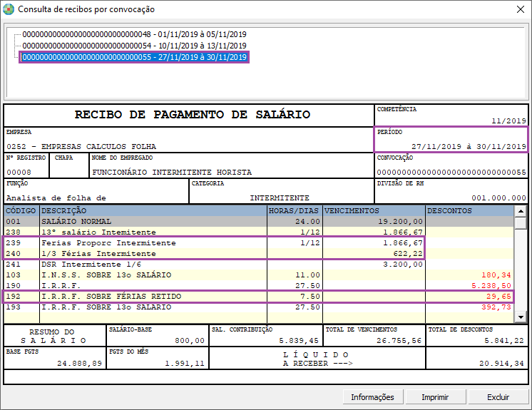The height and width of the screenshot is (410, 532).
Task: Click the total de vencimentos 26.755,56
Action: tap(399, 341)
